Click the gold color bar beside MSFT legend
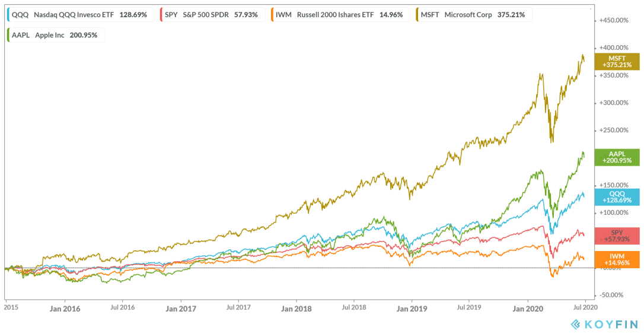This screenshot has height=333, width=644. [418, 14]
